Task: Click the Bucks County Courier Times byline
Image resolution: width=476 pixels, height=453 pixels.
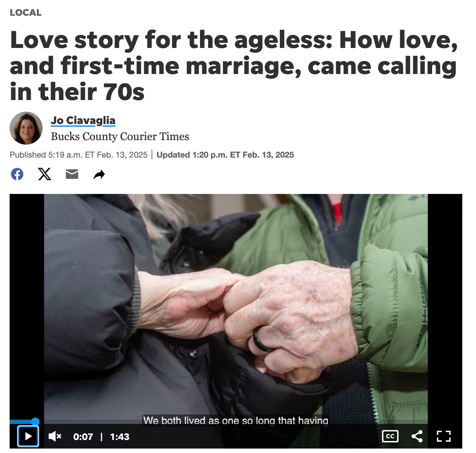Action: point(120,136)
